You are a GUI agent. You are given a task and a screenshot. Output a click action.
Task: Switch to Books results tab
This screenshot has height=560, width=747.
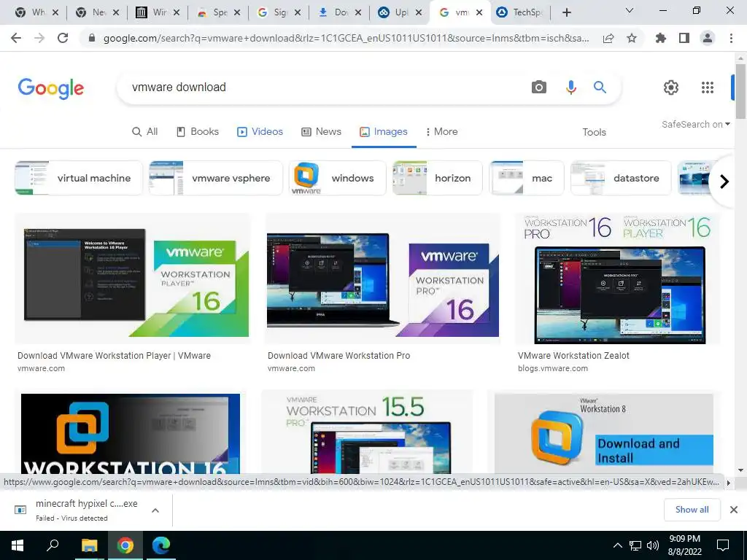click(198, 131)
